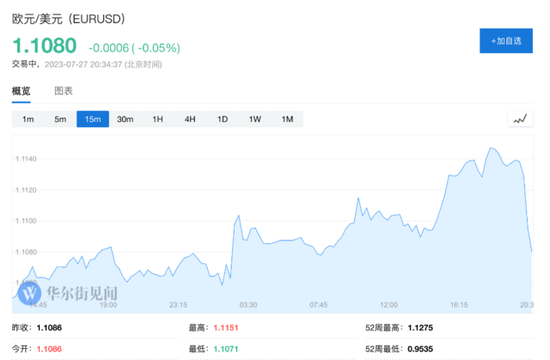Click the 1.1100 y-axis label
550x360 pixels.
pos(26,221)
